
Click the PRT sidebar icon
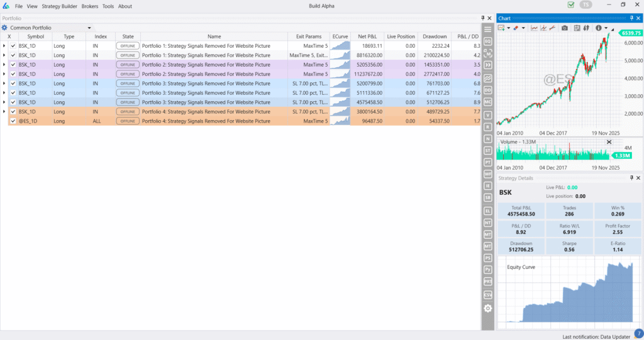click(487, 282)
